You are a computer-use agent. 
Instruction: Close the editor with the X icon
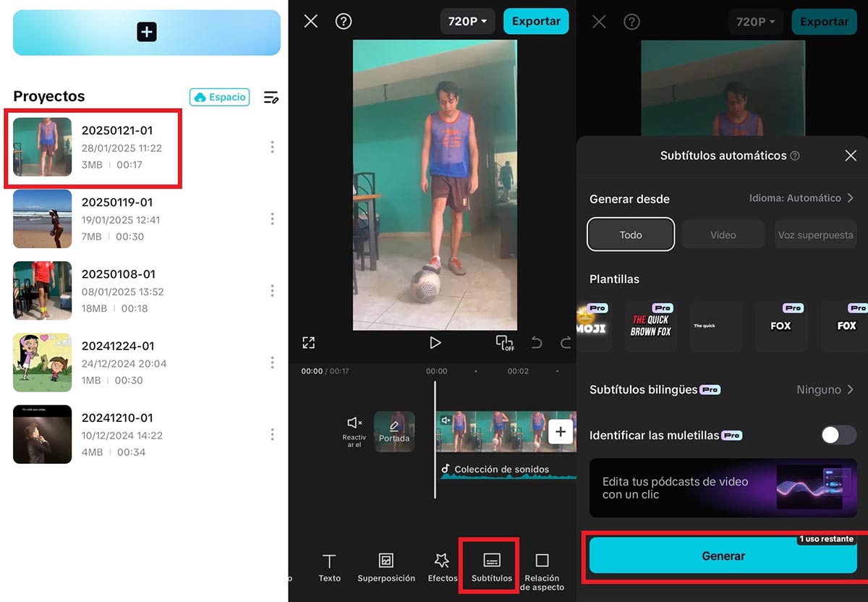coord(311,21)
